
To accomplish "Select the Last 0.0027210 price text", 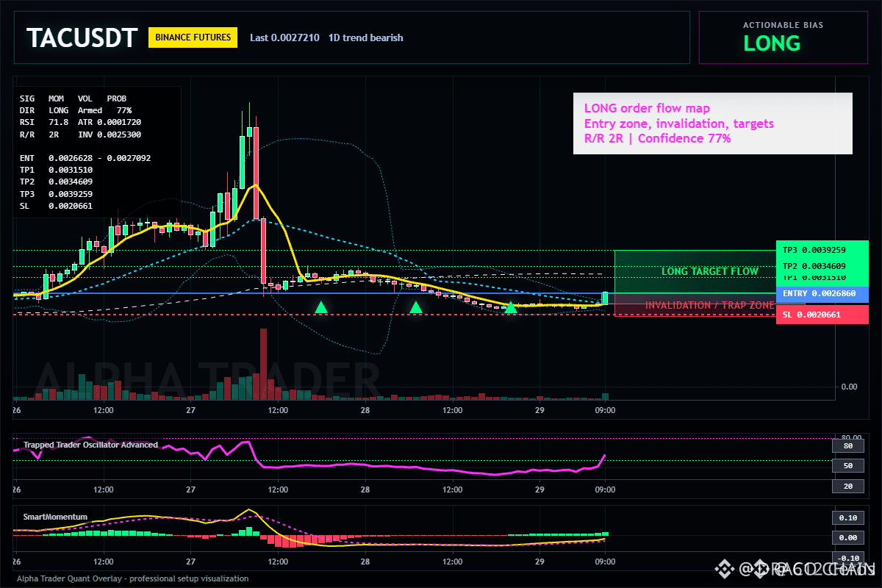I will [284, 37].
